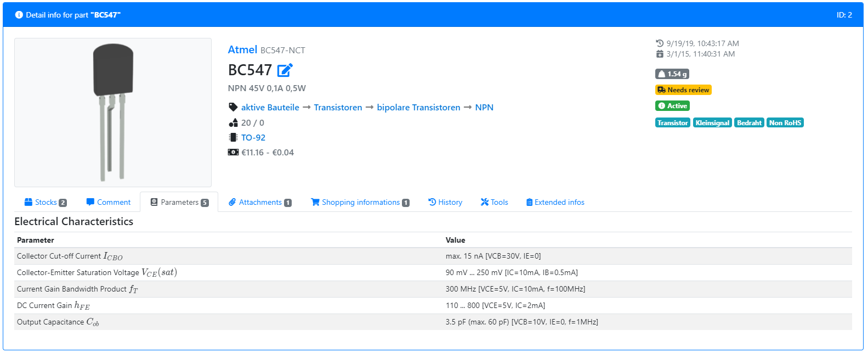Click the BC547 transistor picture

(113, 113)
